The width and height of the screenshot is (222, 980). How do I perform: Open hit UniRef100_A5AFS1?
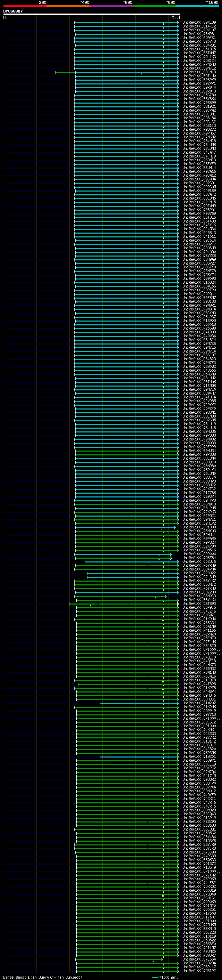point(199,38)
